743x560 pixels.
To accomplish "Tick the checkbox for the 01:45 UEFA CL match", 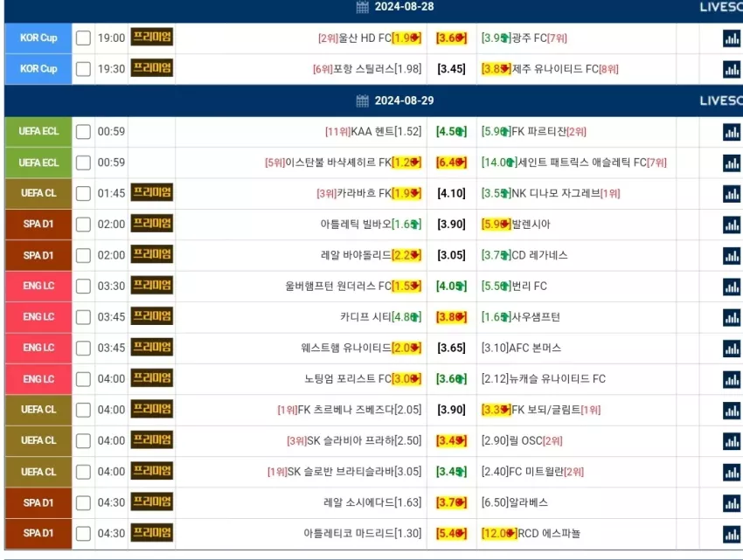I will pyautogui.click(x=83, y=193).
